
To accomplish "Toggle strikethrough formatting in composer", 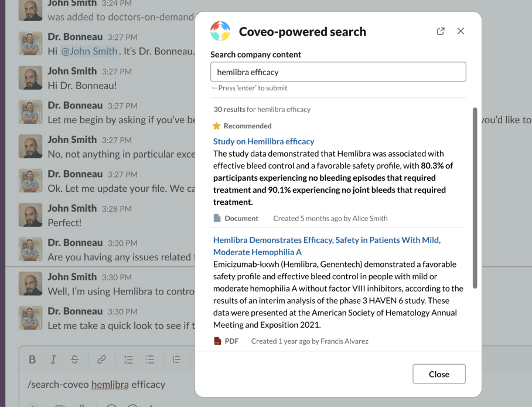I will [x=74, y=359].
